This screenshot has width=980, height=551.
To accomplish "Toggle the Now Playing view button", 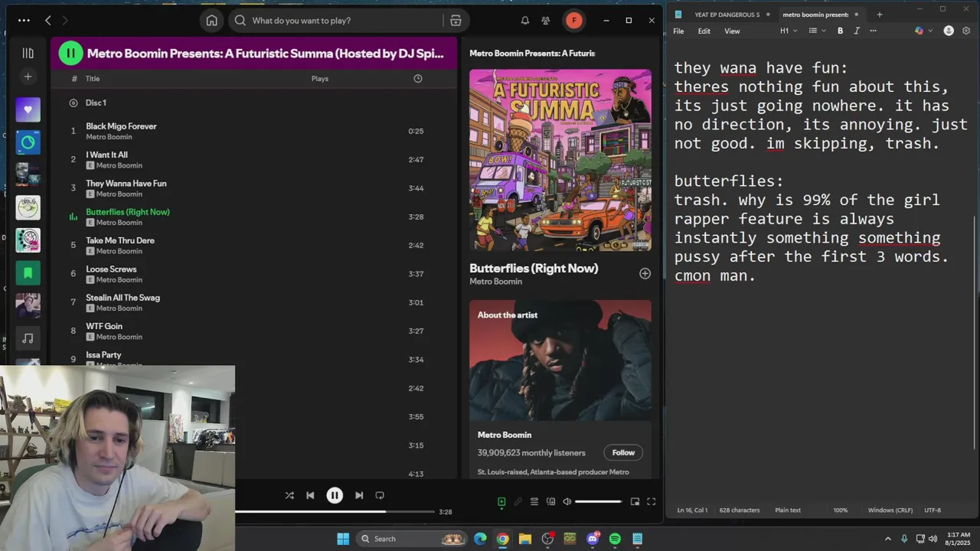I will click(x=501, y=502).
